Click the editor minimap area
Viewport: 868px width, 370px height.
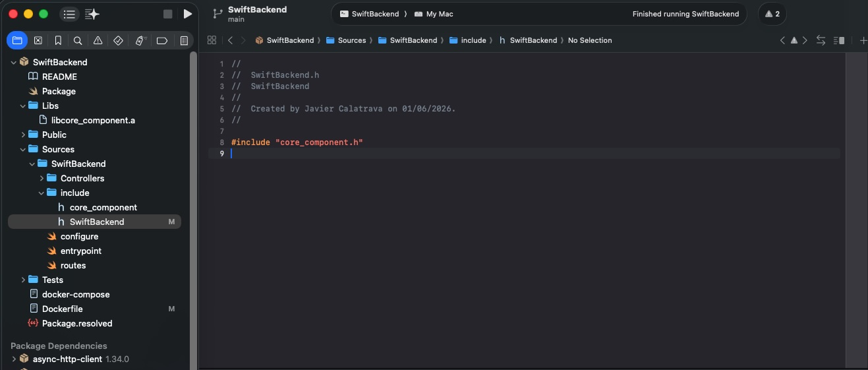pos(856,211)
